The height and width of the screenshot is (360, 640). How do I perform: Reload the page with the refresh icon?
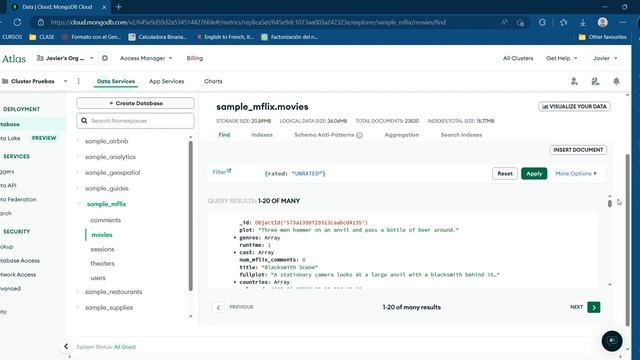click(17, 22)
